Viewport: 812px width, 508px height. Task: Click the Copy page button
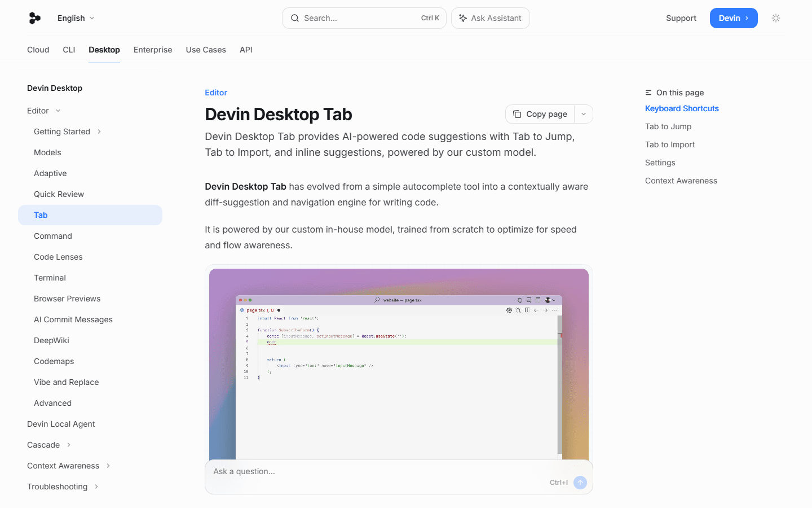pos(540,114)
